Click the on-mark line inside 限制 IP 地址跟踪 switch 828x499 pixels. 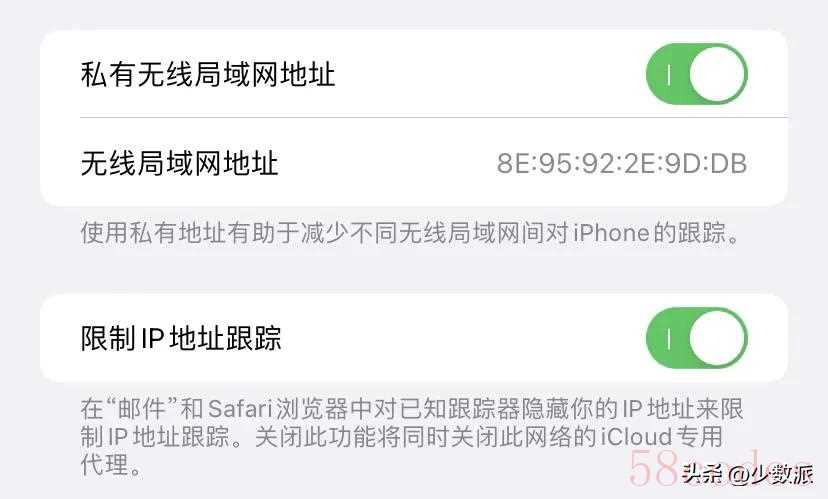pos(669,338)
